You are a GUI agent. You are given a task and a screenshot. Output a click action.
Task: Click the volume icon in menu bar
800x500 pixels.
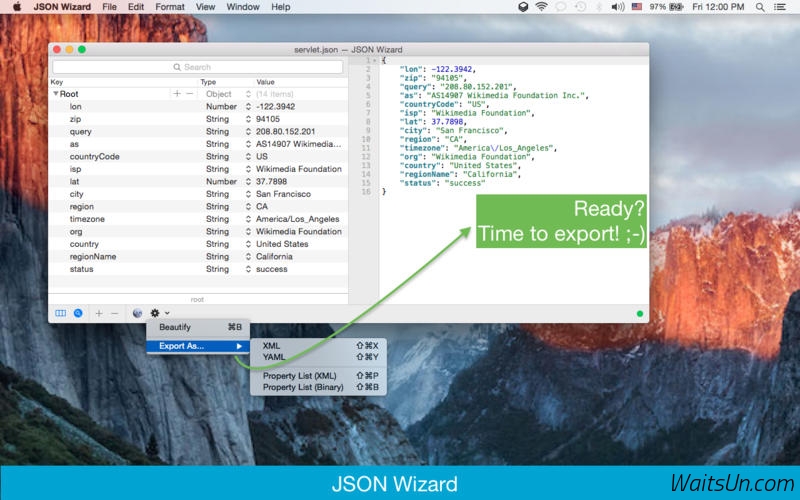[x=618, y=7]
